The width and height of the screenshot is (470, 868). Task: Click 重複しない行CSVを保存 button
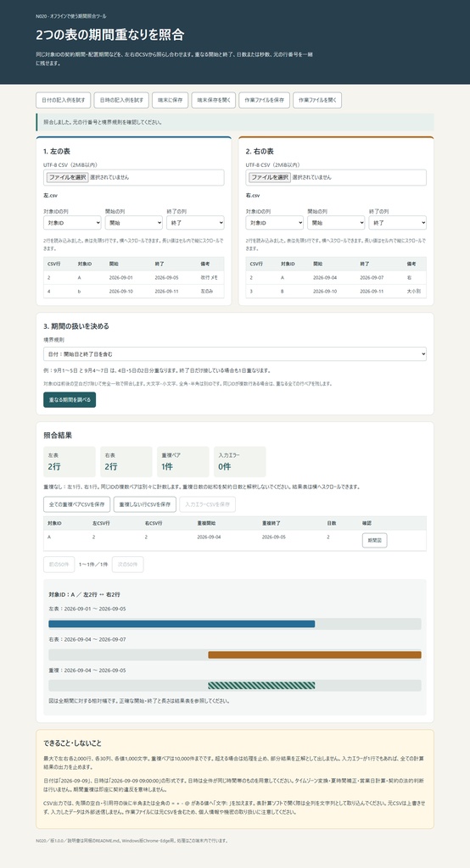(x=145, y=504)
